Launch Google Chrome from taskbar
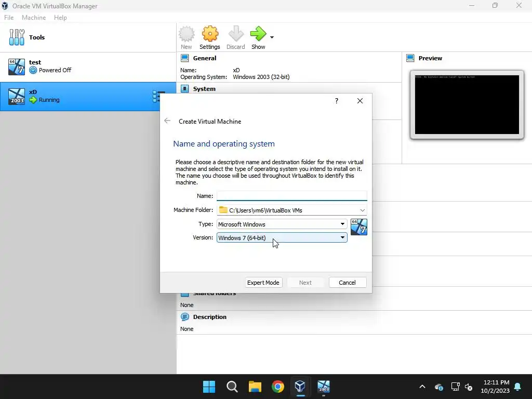 tap(278, 387)
